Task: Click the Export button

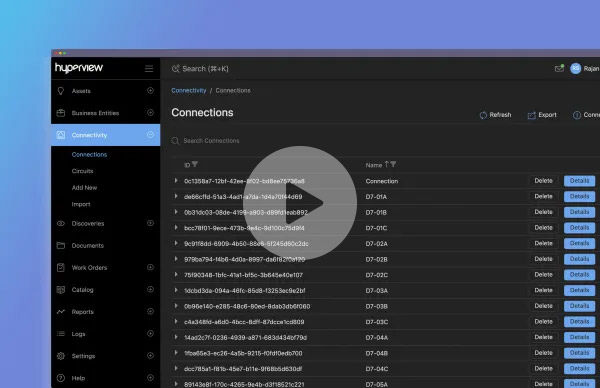Action: point(542,115)
